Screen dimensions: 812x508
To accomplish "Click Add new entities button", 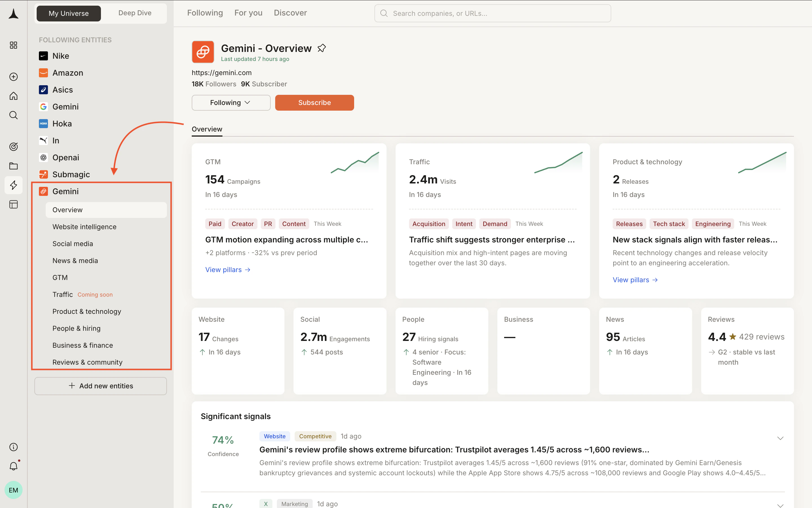I will click(x=101, y=386).
